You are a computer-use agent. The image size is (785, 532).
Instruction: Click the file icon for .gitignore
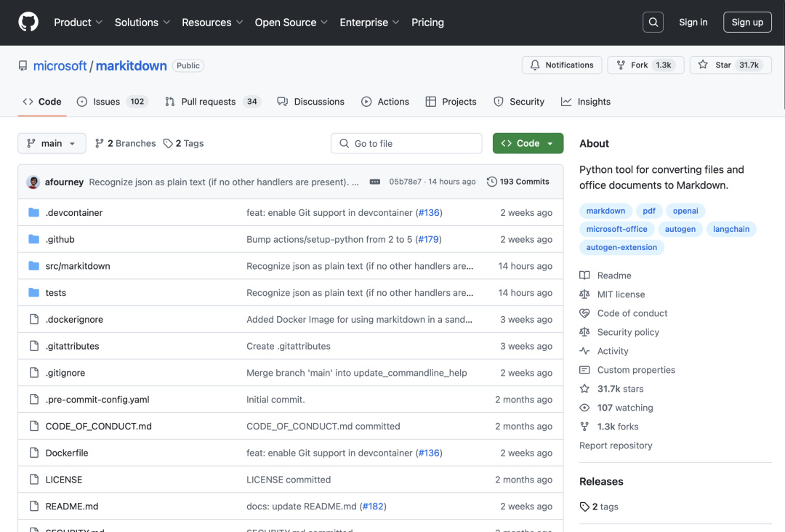coord(34,373)
